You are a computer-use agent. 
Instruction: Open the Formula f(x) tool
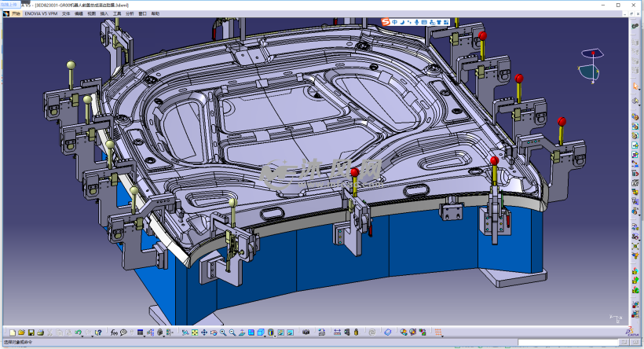point(114,332)
